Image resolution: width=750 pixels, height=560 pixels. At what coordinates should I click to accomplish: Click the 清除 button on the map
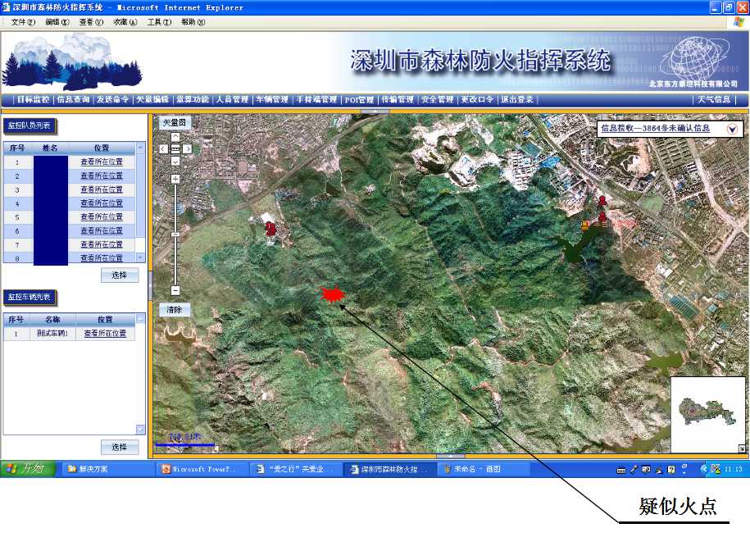tap(175, 310)
